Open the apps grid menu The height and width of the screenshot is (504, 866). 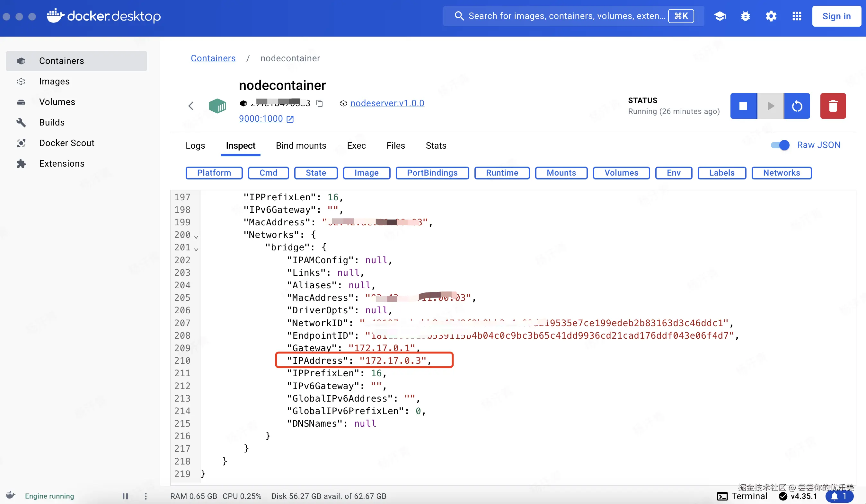(x=797, y=16)
